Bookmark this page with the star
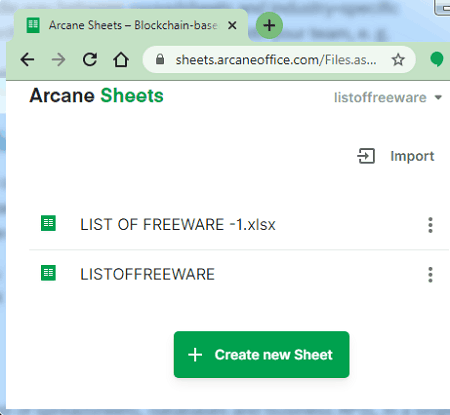 click(x=398, y=60)
